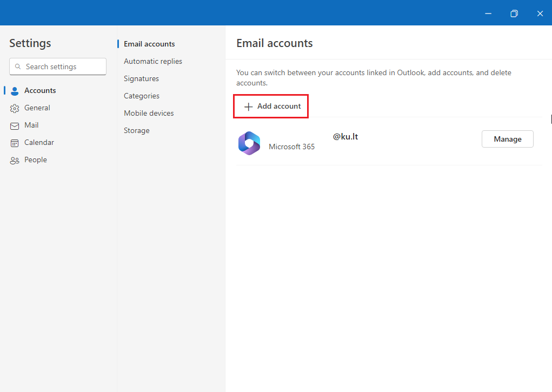Open the Mobile devices section

(x=149, y=113)
